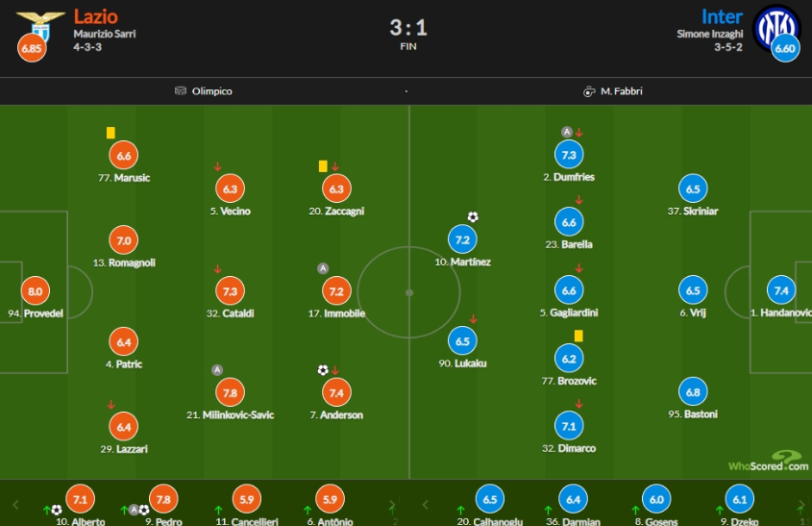The height and width of the screenshot is (526, 812).
Task: Show previous Lazio substitutes with left arrow
Action: click(x=15, y=504)
